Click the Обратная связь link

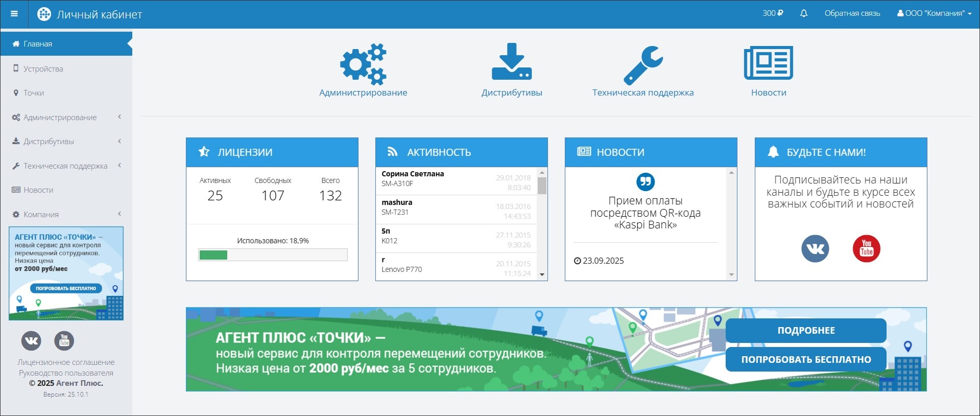(x=852, y=13)
